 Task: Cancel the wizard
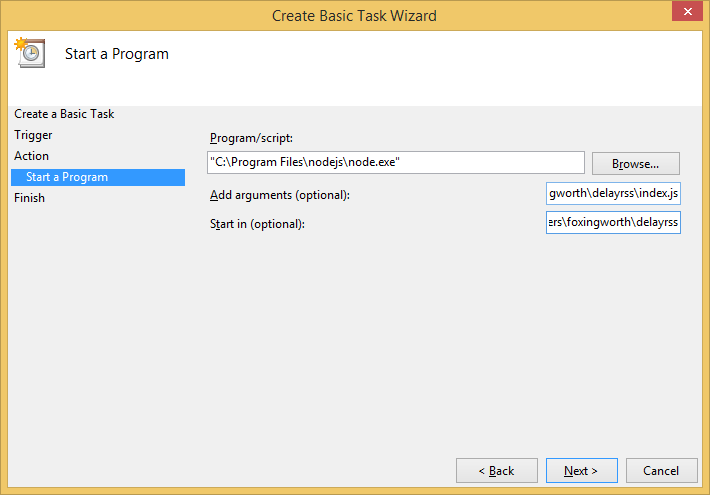point(662,471)
